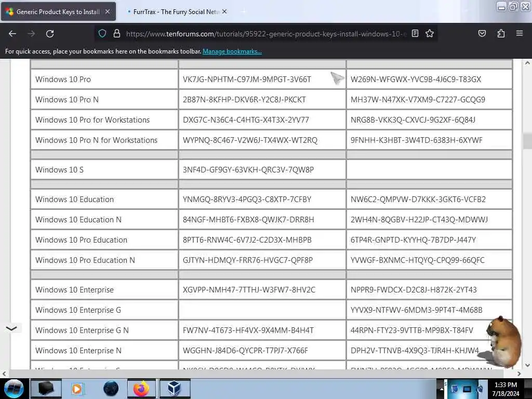This screenshot has width=532, height=399.
Task: Click the forward navigation arrow
Action: 31,34
